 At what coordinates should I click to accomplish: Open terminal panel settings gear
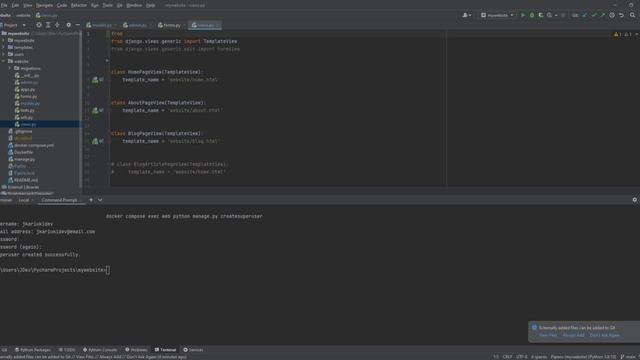tap(634, 200)
